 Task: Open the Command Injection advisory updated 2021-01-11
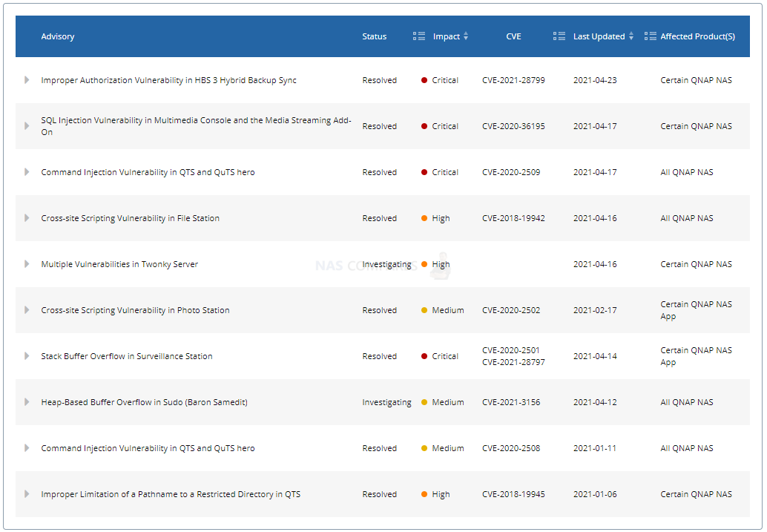[x=148, y=448]
